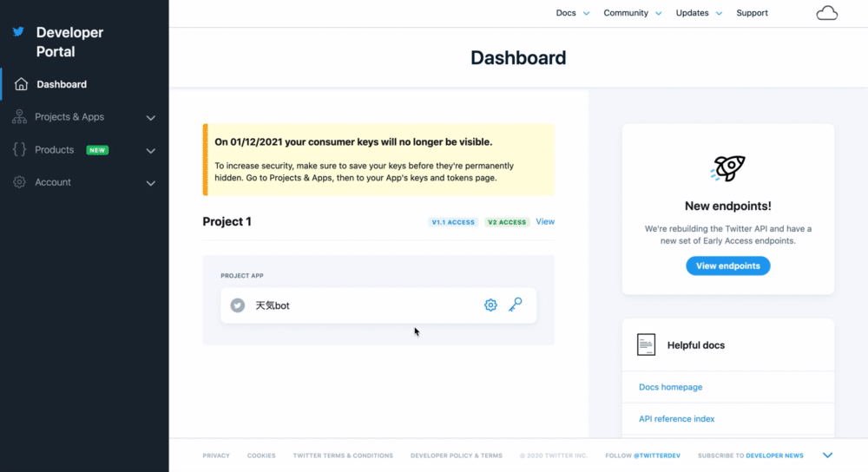The width and height of the screenshot is (868, 472).
Task: Click the PRIVACY footer link
Action: (216, 456)
